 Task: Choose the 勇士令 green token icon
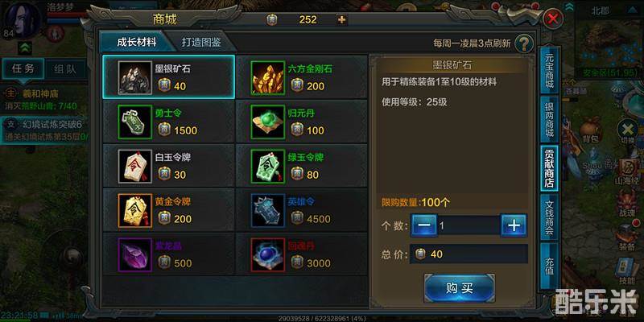(x=135, y=122)
